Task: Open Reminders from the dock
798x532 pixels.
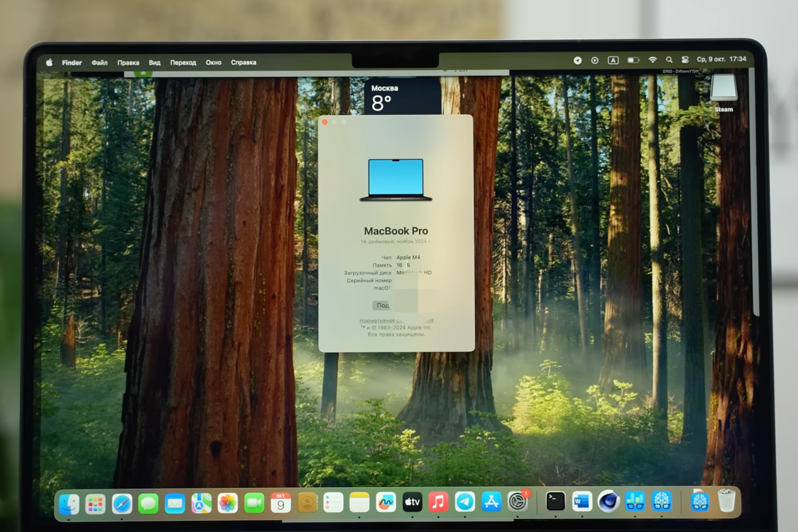Action: (333, 503)
